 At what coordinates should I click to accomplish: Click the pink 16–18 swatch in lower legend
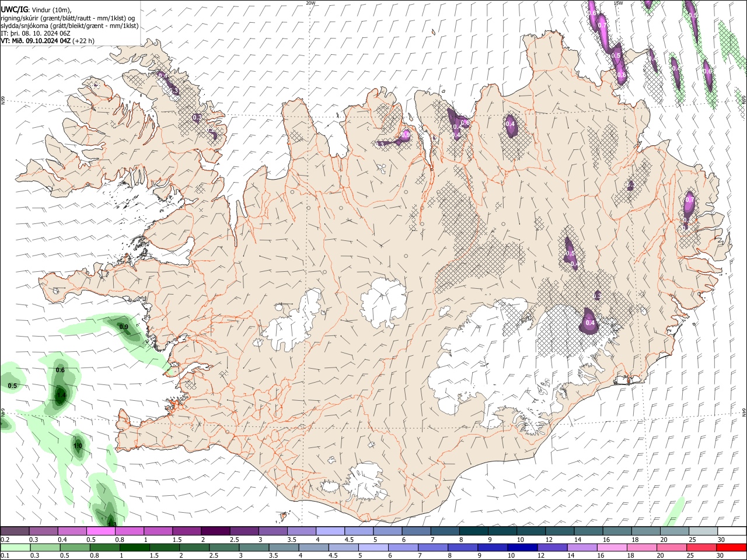point(612,547)
